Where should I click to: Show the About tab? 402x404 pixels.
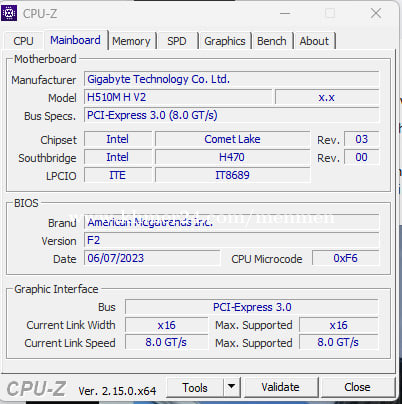pos(314,41)
